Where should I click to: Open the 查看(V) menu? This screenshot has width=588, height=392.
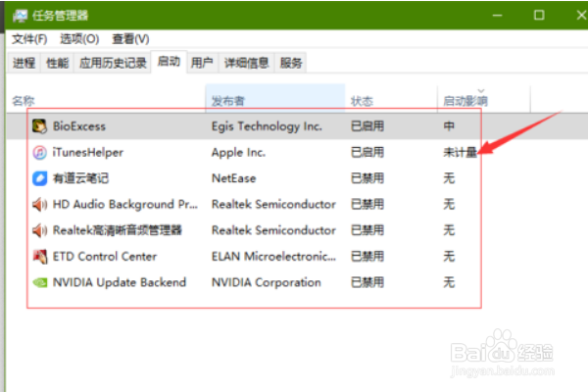[x=130, y=39]
